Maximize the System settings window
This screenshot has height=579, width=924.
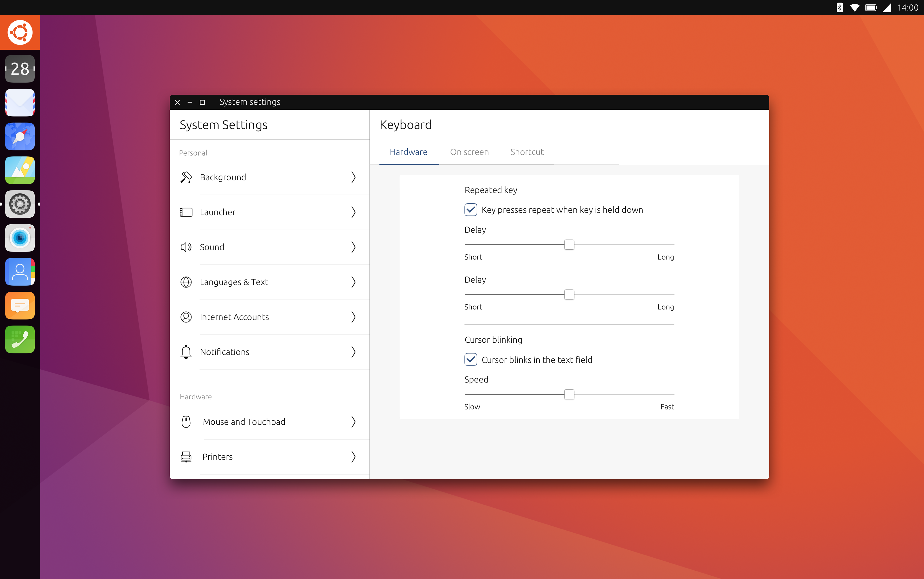coord(202,102)
